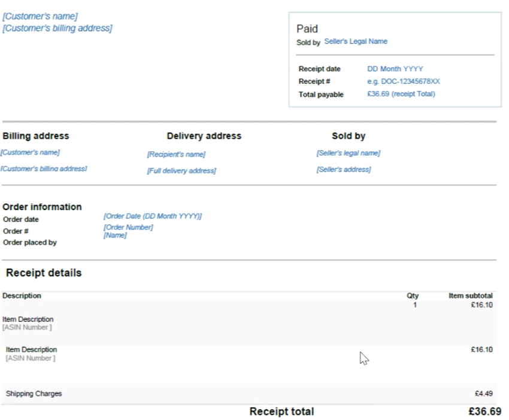
Task: Select the Shipping Charges row label
Action: [x=34, y=394]
